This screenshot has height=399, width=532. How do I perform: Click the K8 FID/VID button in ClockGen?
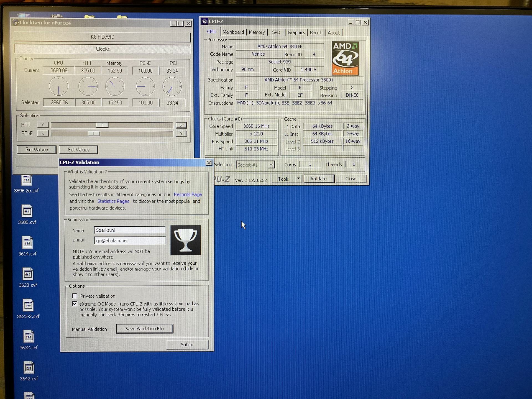click(x=102, y=37)
